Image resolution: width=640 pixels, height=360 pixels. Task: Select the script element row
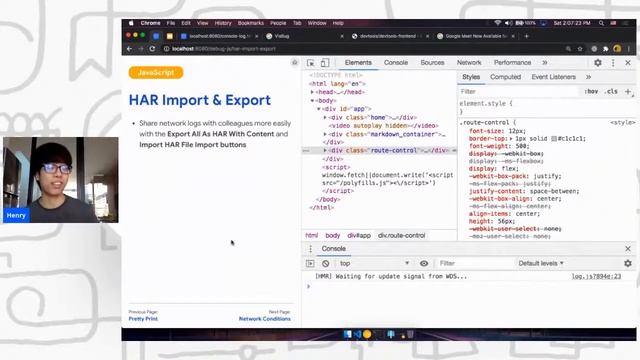[x=336, y=167]
